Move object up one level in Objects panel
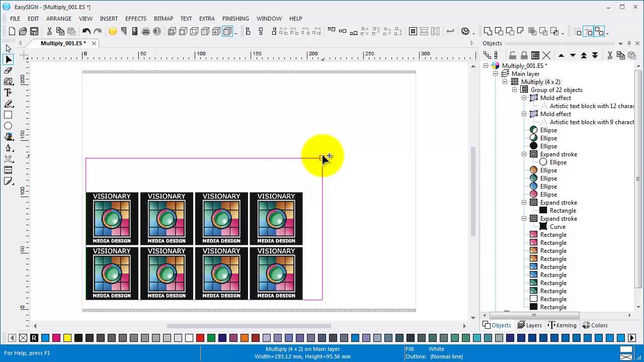Viewport: 644px width, 362px height. point(561,55)
